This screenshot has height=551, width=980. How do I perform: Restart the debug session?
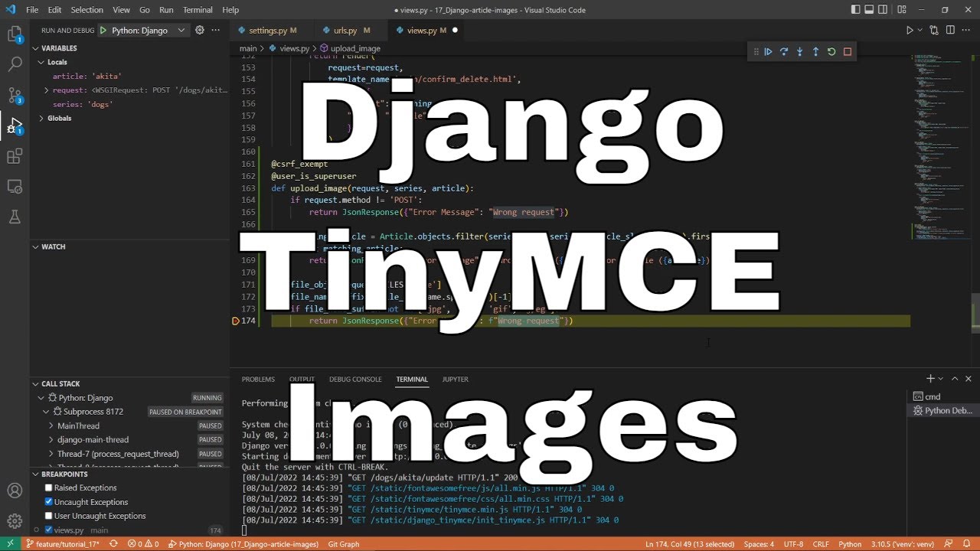tap(831, 52)
